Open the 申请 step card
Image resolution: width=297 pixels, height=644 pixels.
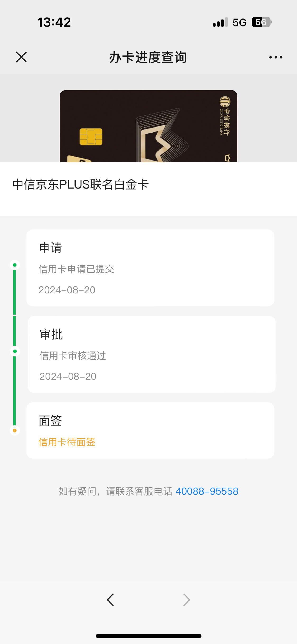tap(150, 268)
